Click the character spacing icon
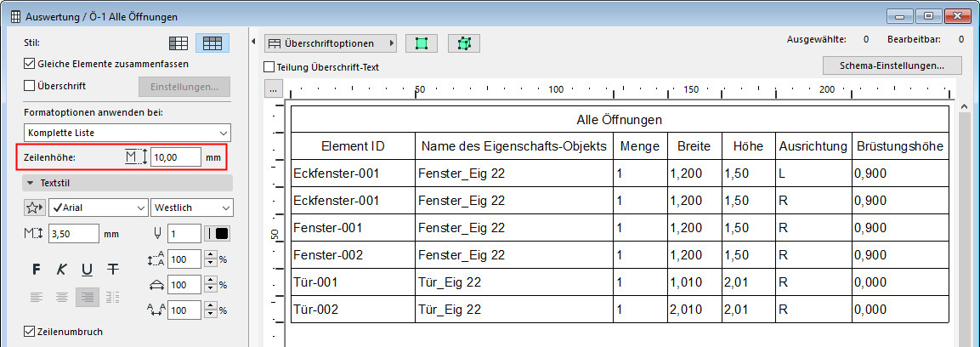 coord(156,310)
